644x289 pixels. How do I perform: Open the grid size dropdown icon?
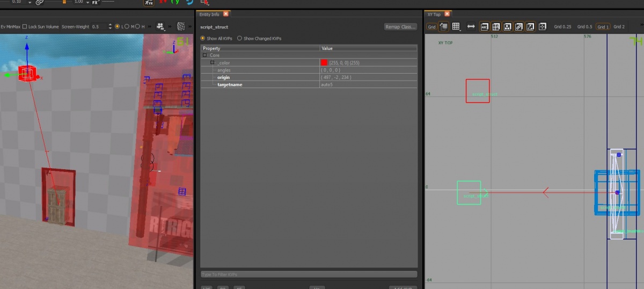coord(456,26)
